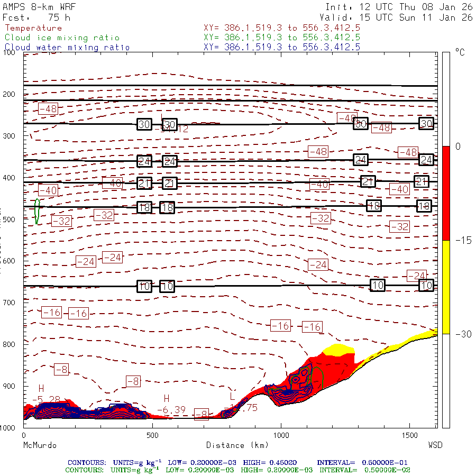The width and height of the screenshot is (476, 476).
Task: Click the L low marker near terrain slope
Action: [232, 396]
